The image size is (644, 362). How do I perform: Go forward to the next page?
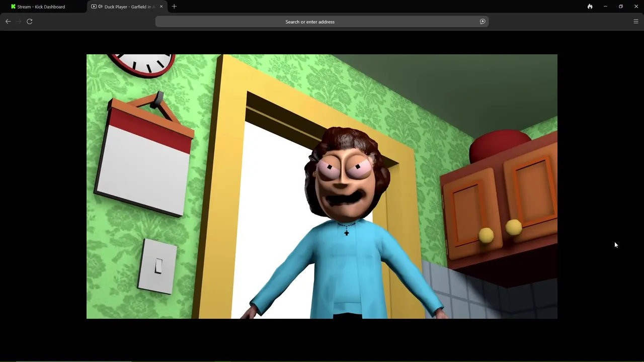pyautogui.click(x=19, y=21)
